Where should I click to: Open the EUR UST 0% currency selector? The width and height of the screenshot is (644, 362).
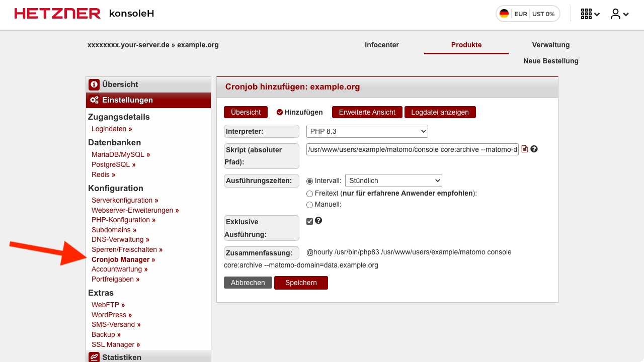point(528,14)
